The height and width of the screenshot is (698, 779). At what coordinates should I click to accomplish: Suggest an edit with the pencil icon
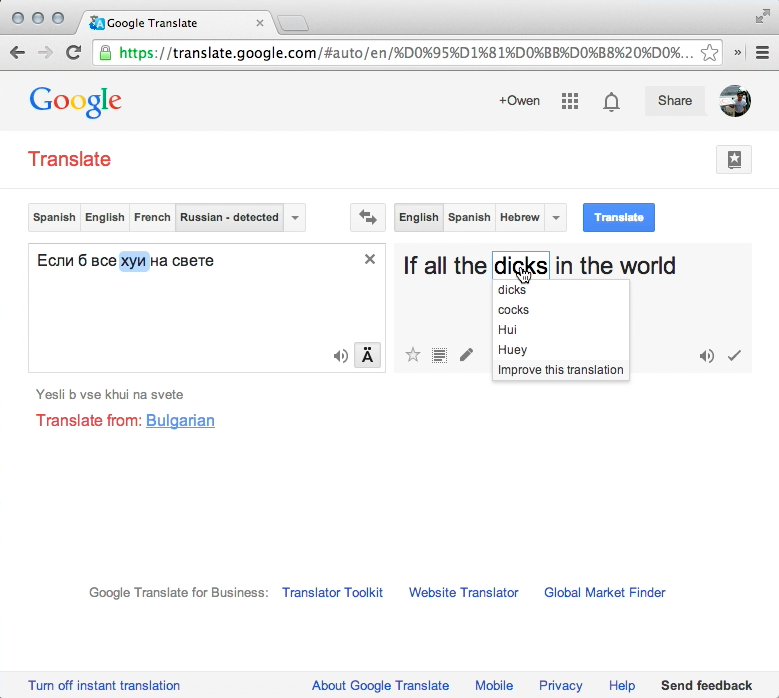pos(466,355)
